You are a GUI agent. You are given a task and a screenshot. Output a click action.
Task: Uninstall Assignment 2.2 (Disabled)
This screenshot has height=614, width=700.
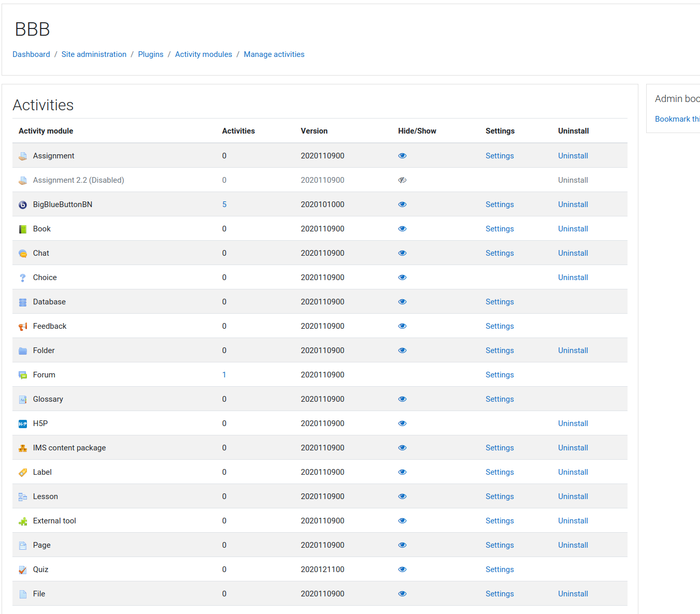pyautogui.click(x=573, y=180)
